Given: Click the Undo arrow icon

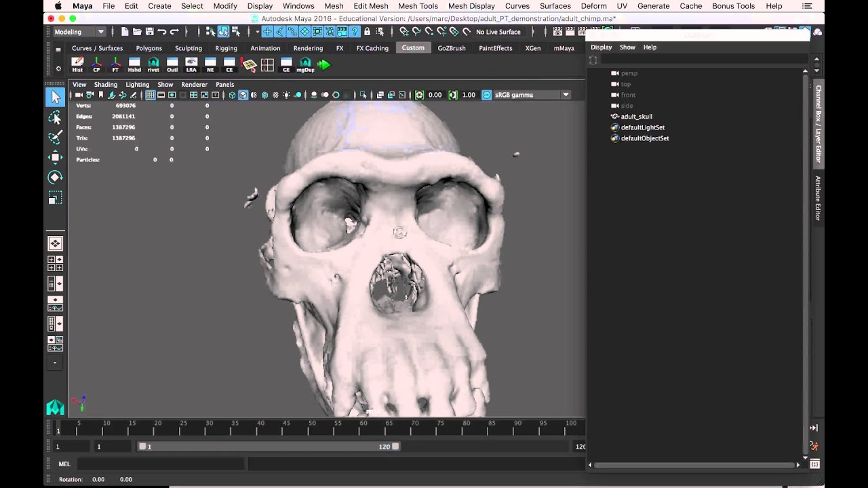Looking at the screenshot, I should pos(161,32).
